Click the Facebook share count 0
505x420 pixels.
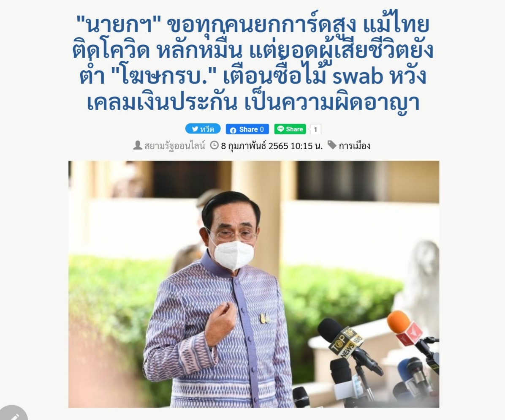(262, 129)
